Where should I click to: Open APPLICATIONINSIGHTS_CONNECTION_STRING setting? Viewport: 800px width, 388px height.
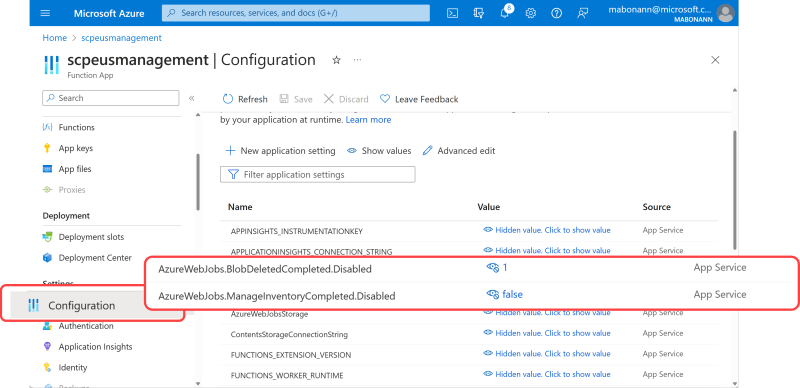point(311,251)
